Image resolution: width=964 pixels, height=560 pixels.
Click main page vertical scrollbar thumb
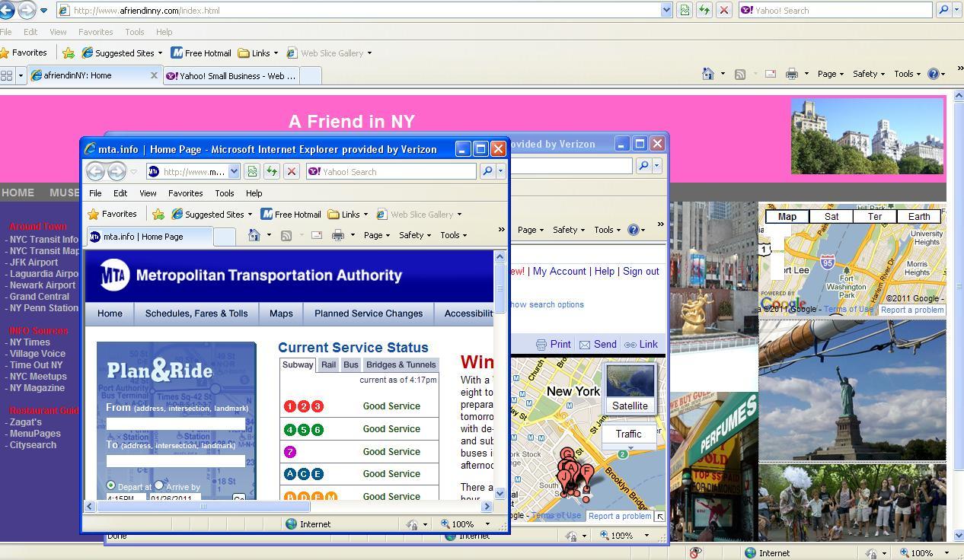958,286
